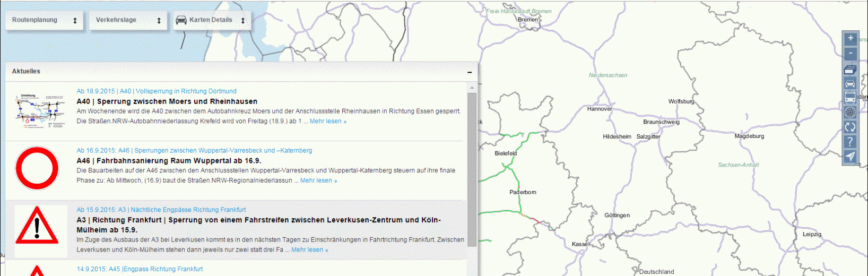Image resolution: width=868 pixels, height=276 pixels.
Task: Click the globe icon in map toolbar
Action: [x=850, y=113]
